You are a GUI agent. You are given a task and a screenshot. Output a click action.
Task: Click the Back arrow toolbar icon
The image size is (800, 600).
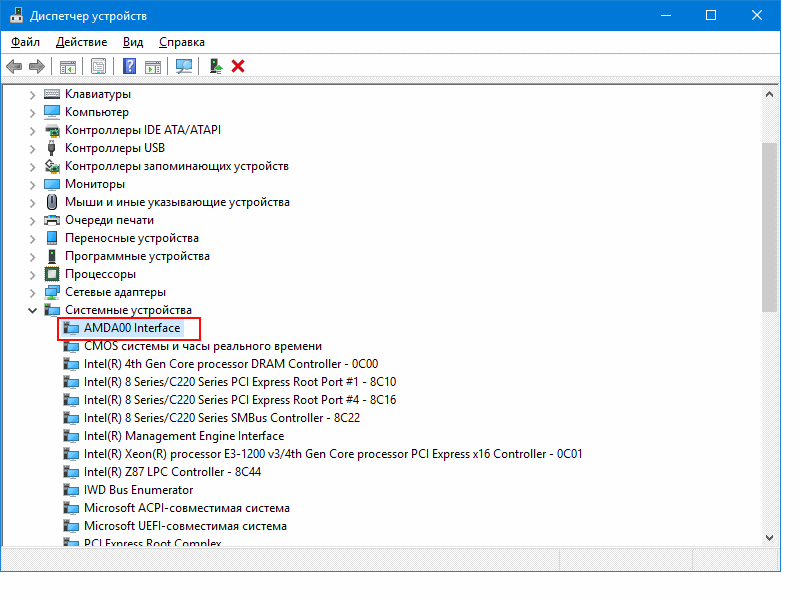click(x=14, y=66)
